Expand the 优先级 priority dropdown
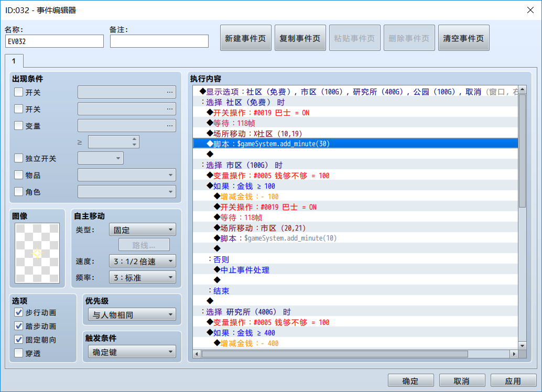542x392 pixels. tap(132, 314)
